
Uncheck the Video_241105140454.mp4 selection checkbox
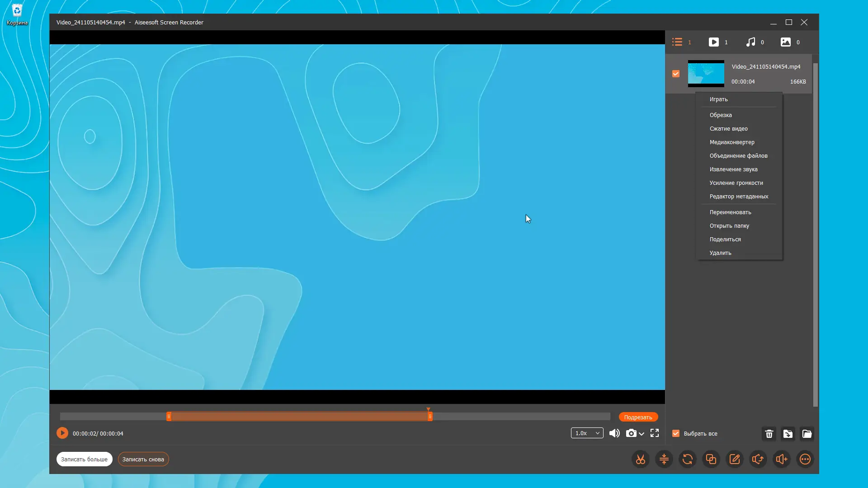(675, 73)
